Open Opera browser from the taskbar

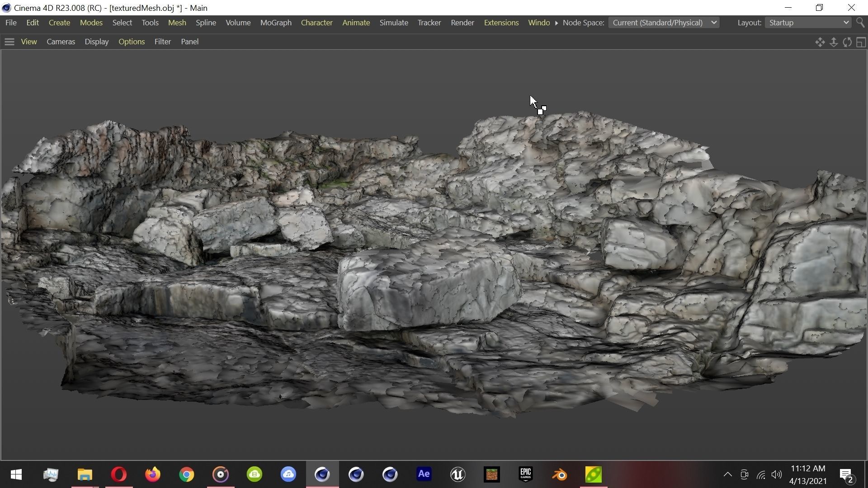[x=118, y=474]
